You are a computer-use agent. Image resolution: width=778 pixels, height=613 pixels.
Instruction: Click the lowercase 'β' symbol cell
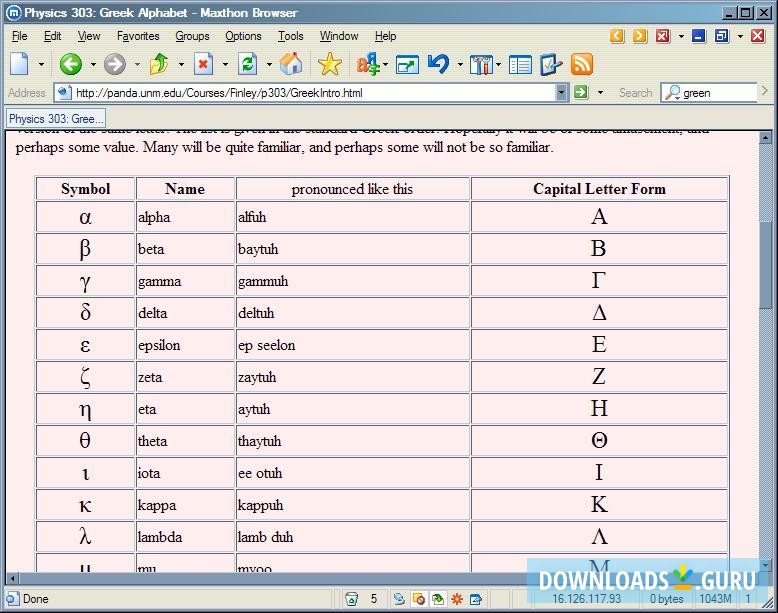[x=85, y=249]
